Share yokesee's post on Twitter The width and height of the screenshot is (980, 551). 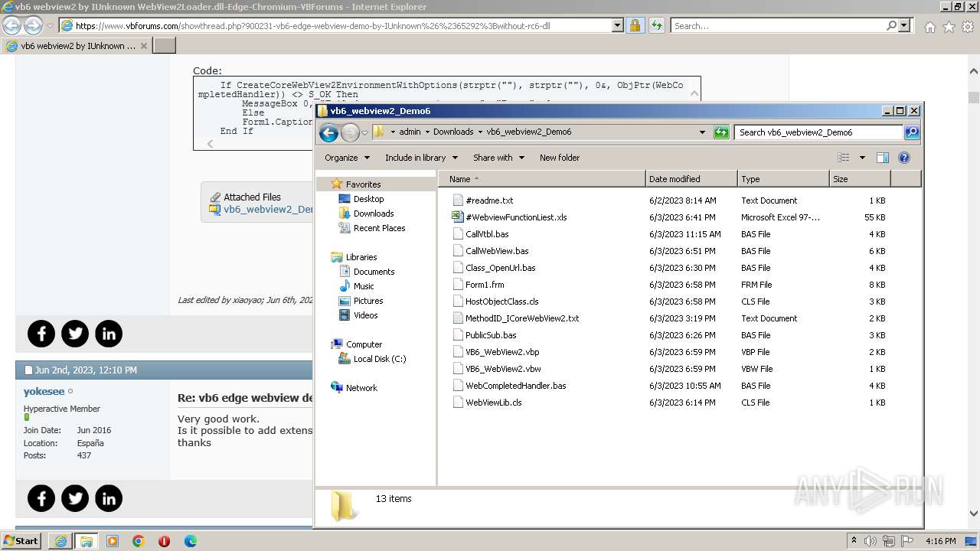(75, 498)
